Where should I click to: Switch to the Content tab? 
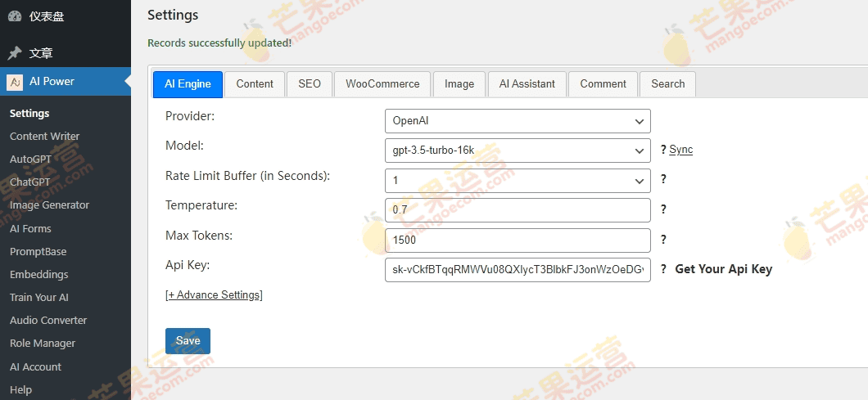coord(255,84)
